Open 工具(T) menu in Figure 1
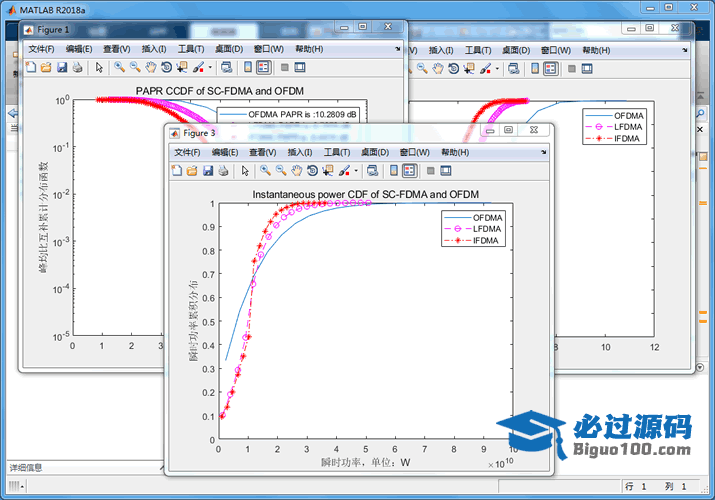The image size is (715, 500). 191,49
